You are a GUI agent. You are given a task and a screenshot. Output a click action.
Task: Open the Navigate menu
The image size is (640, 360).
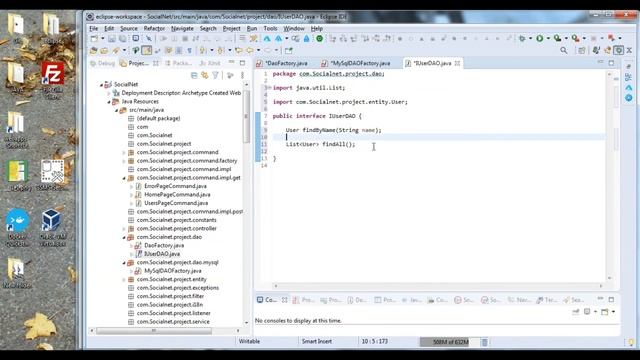[182, 29]
